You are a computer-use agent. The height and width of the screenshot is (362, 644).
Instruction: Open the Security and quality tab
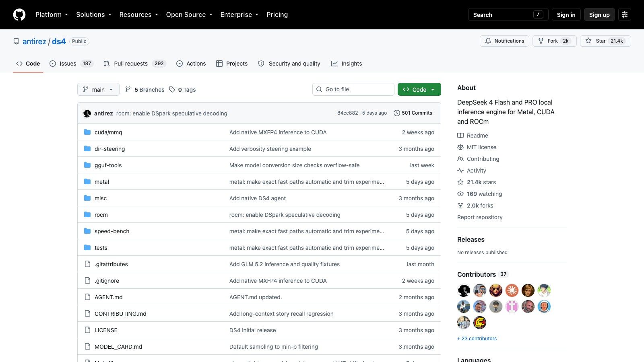(x=289, y=64)
